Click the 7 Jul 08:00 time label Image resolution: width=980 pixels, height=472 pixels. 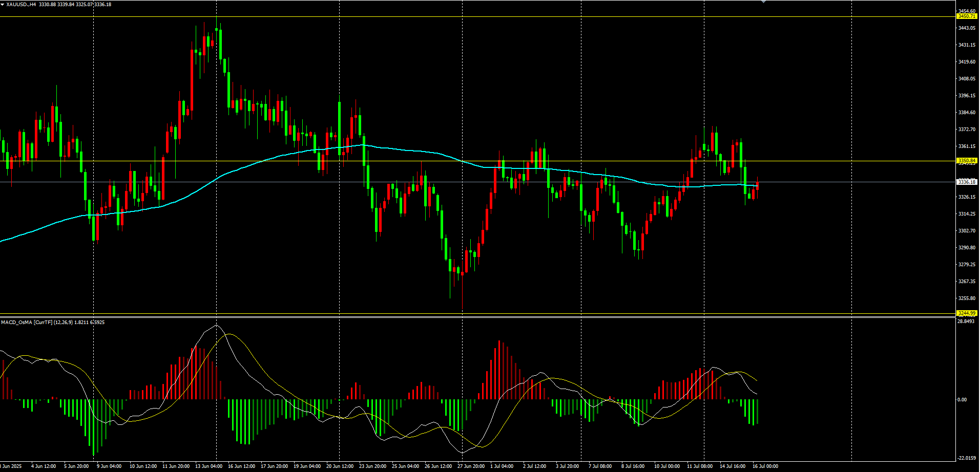click(600, 466)
